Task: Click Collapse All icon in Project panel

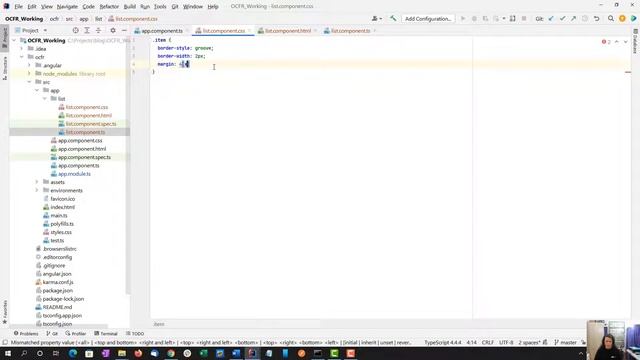Action: point(98,30)
